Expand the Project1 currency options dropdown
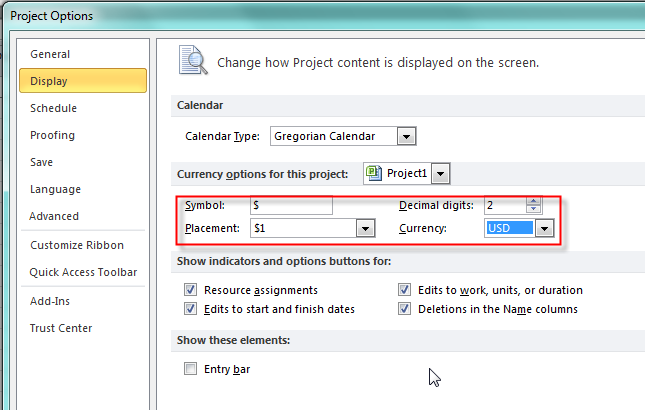The image size is (645, 410). 441,173
